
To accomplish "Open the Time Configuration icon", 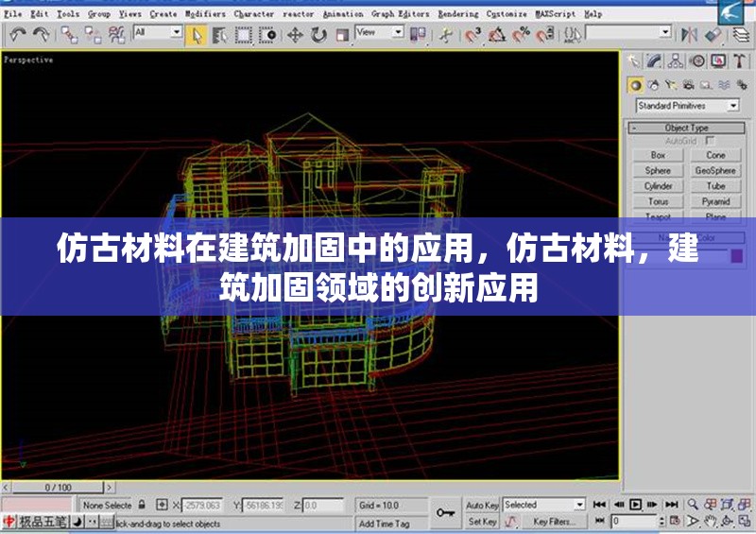I will [675, 521].
